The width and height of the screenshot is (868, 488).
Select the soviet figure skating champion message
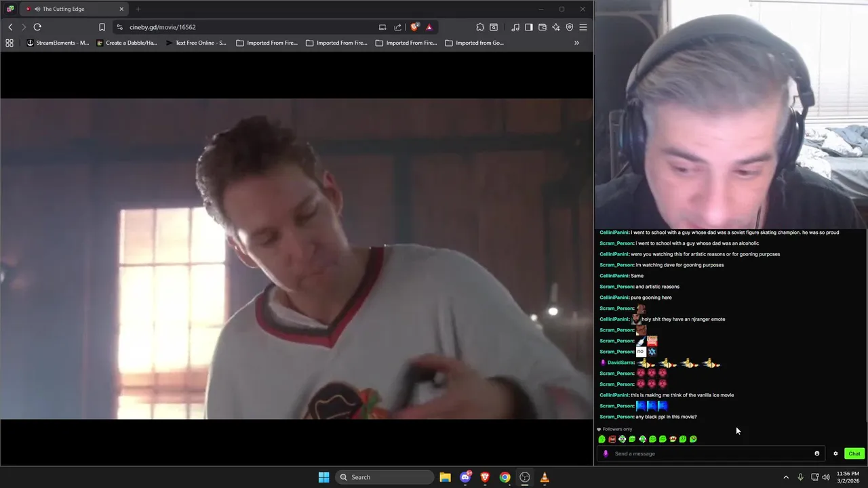click(735, 232)
